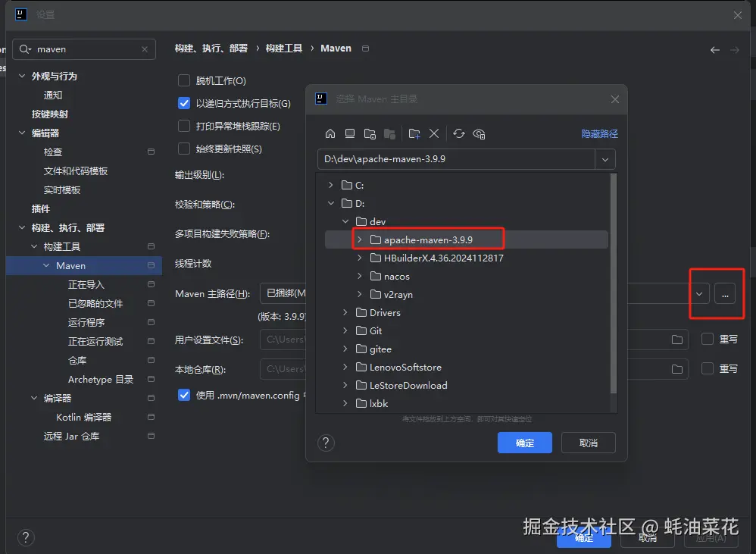Click the ... browse button for Maven home
756x554 pixels.
tap(725, 293)
